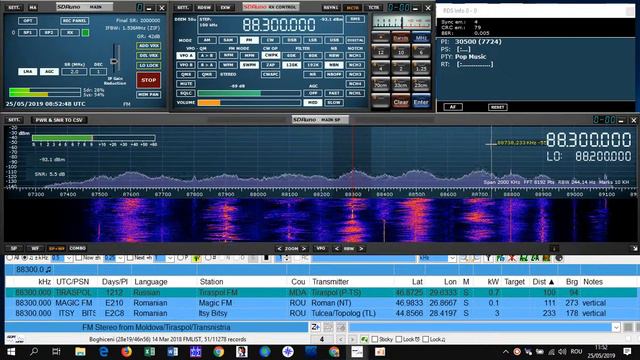Click the Dist column sort arrow
The width and height of the screenshot is (640, 360).
pos(551,282)
